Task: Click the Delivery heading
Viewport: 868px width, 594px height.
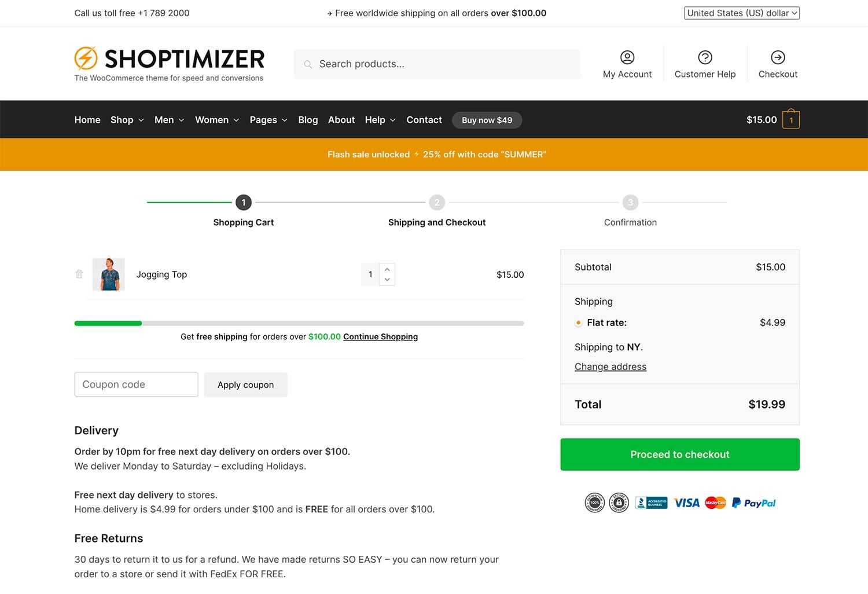Action: click(97, 431)
